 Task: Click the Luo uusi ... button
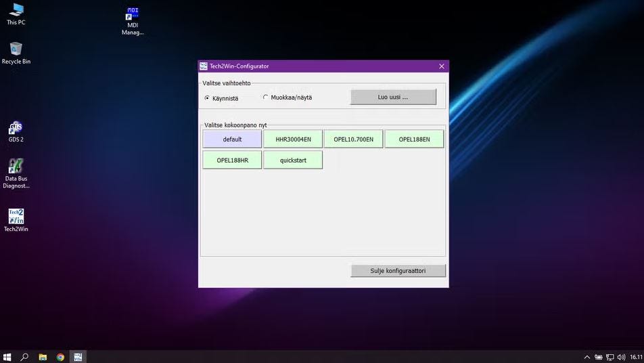coord(393,97)
